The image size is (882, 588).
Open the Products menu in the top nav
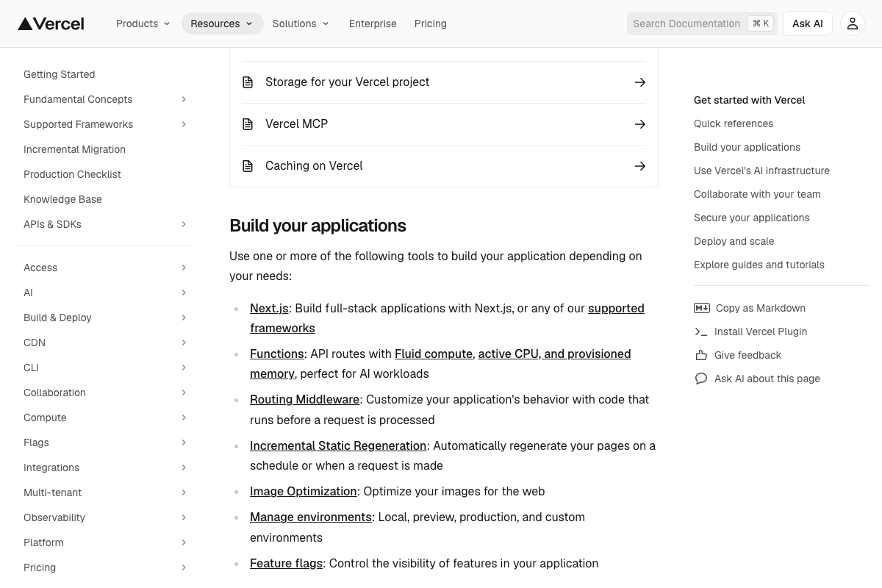143,24
